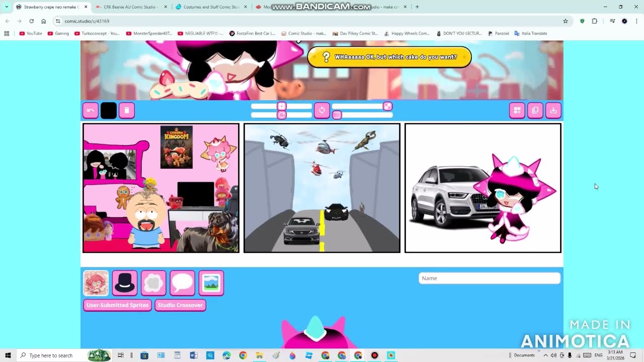The image size is (644, 362).
Task: Bookmark this page with star icon
Action: (x=566, y=21)
